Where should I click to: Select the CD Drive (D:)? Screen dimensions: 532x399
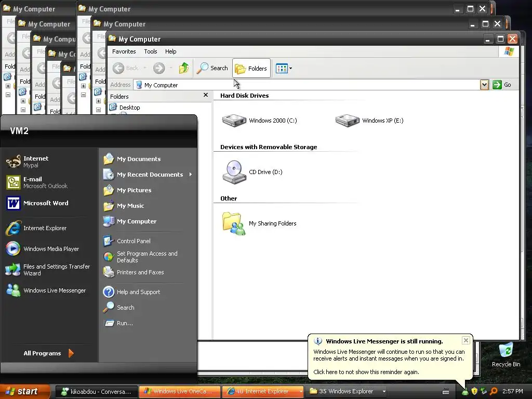252,172
